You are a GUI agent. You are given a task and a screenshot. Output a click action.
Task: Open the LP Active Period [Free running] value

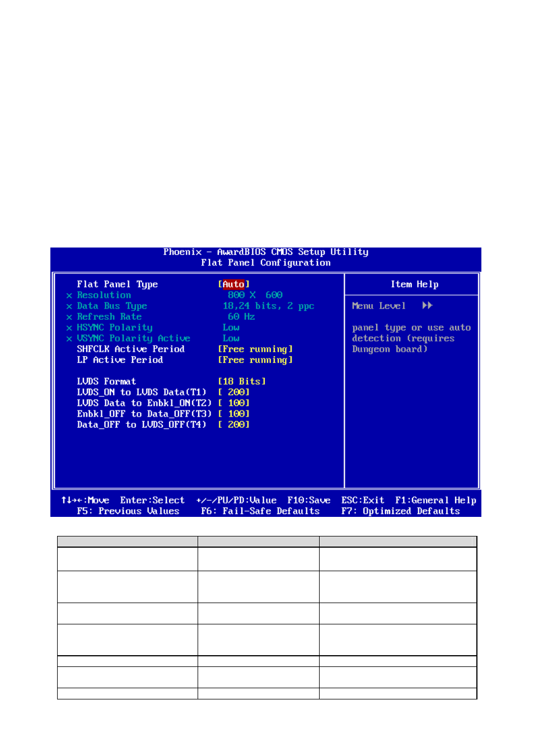pyautogui.click(x=255, y=360)
